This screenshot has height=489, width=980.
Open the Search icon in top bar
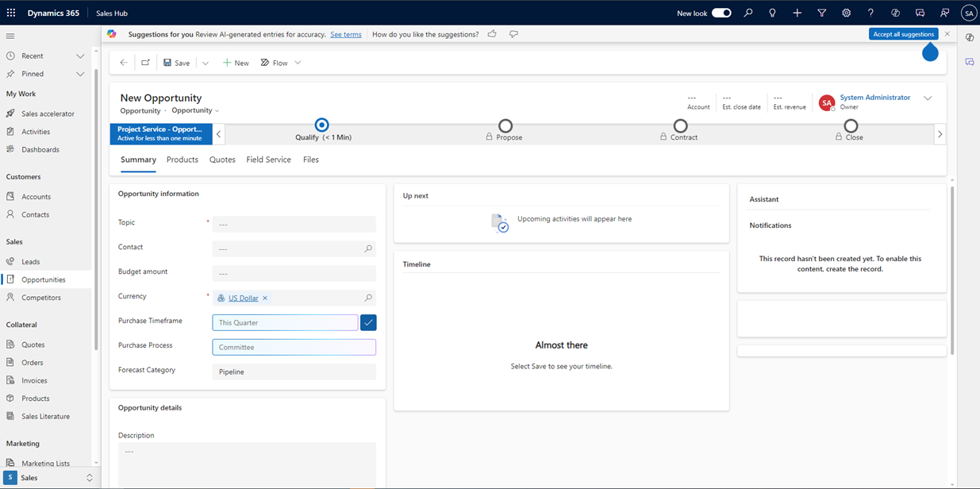(748, 13)
